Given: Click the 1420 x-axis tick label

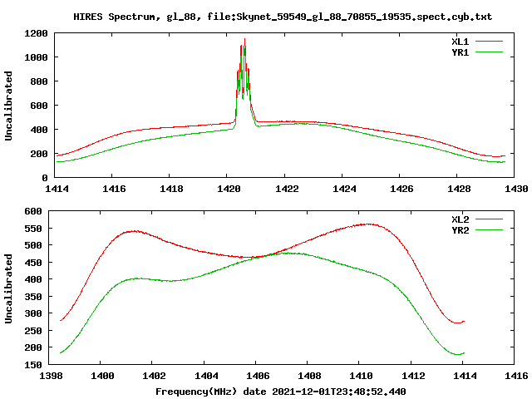Looking at the screenshot, I should point(229,189).
